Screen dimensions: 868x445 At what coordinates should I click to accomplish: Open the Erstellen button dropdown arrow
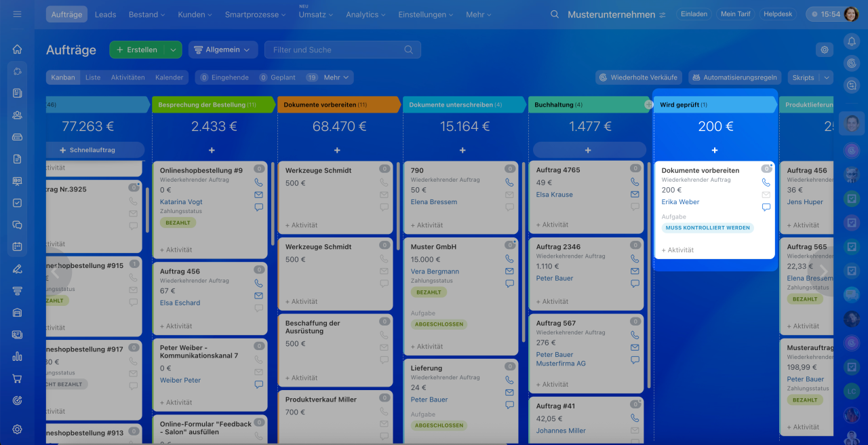(174, 50)
